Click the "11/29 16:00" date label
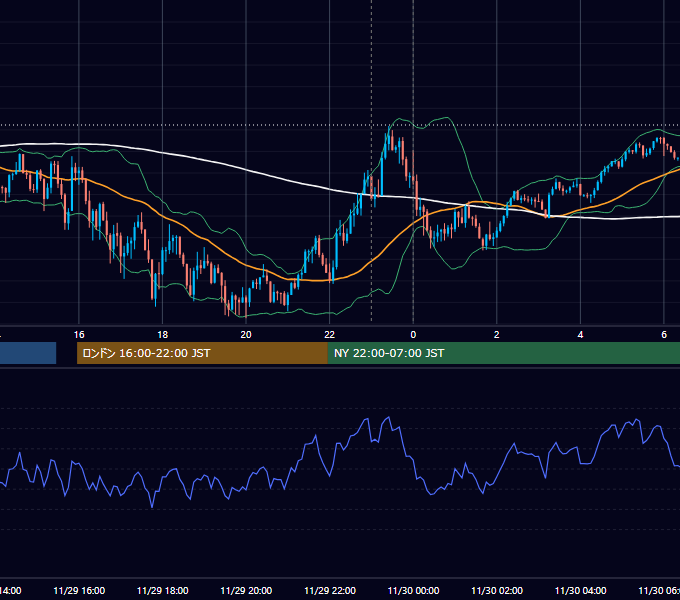680x600 pixels. 79,590
